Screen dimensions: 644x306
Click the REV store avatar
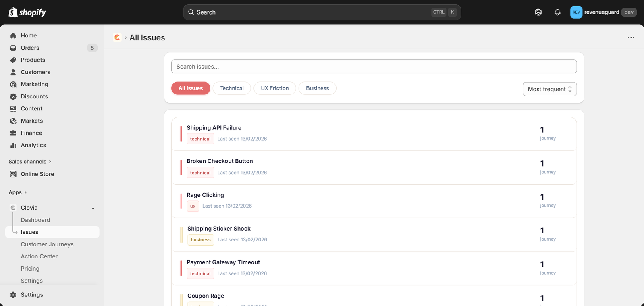576,12
